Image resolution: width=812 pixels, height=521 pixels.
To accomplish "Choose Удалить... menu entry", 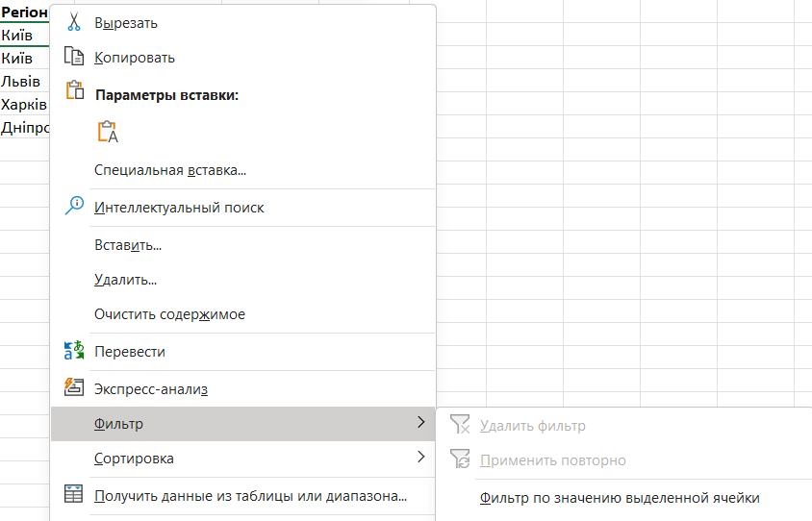I will (x=242, y=280).
